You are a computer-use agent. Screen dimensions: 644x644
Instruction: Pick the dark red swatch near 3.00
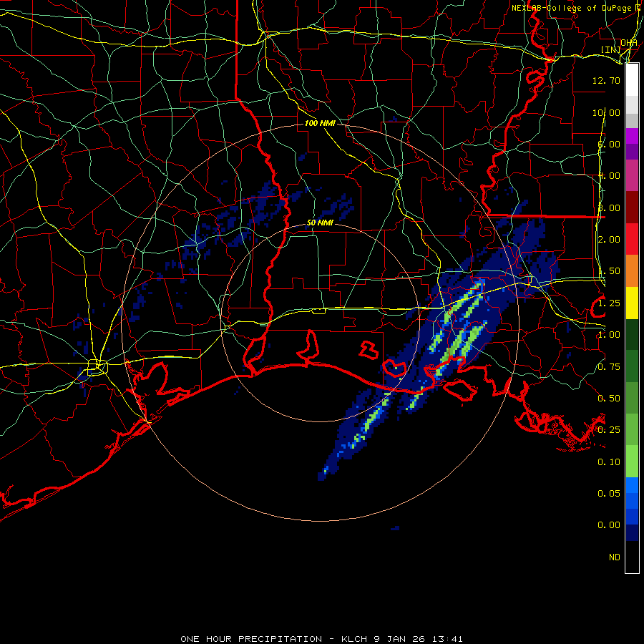coord(632,208)
